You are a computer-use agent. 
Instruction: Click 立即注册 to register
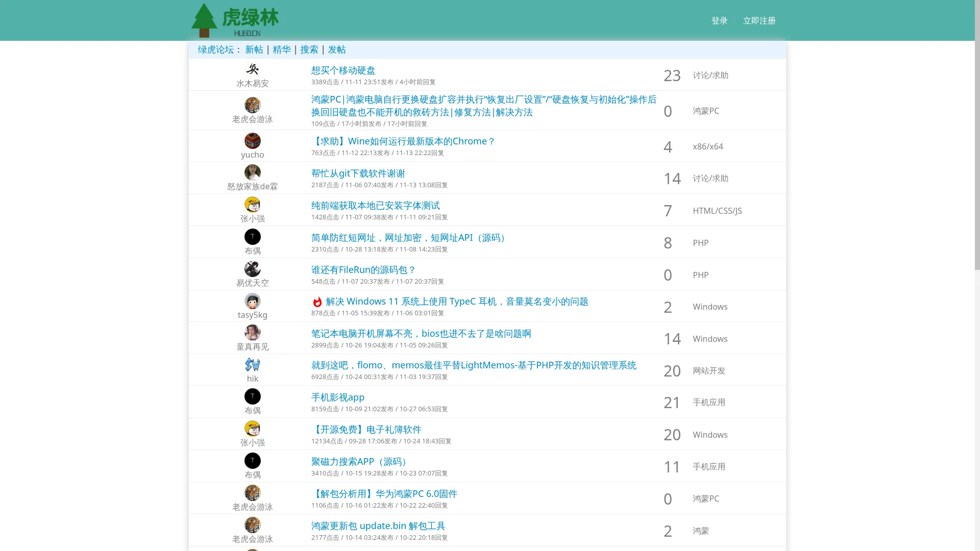click(x=759, y=20)
